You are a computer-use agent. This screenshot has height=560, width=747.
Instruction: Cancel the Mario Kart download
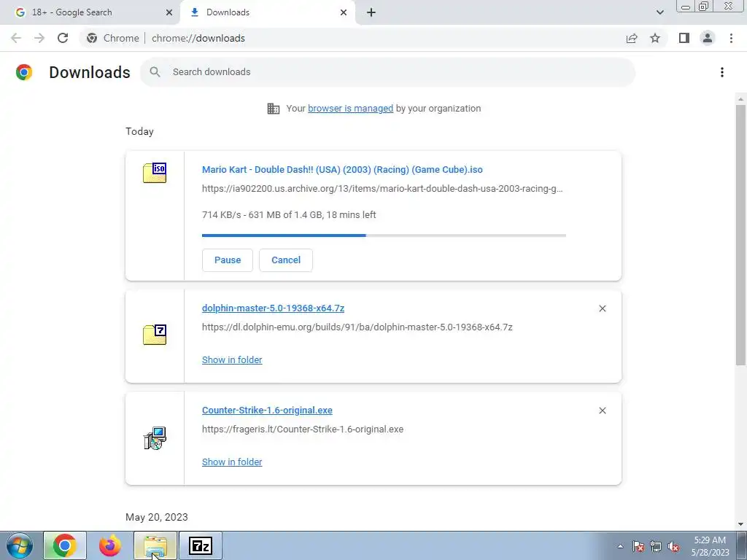pyautogui.click(x=286, y=260)
